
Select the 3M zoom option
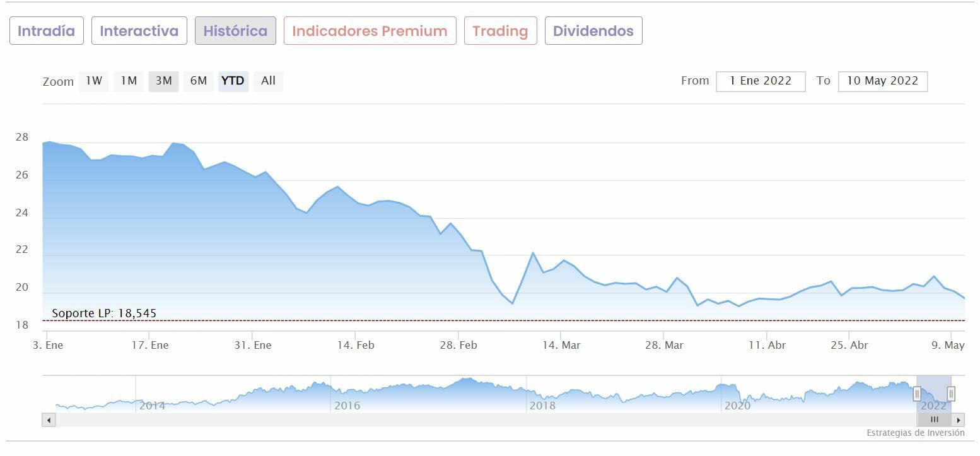tap(164, 81)
